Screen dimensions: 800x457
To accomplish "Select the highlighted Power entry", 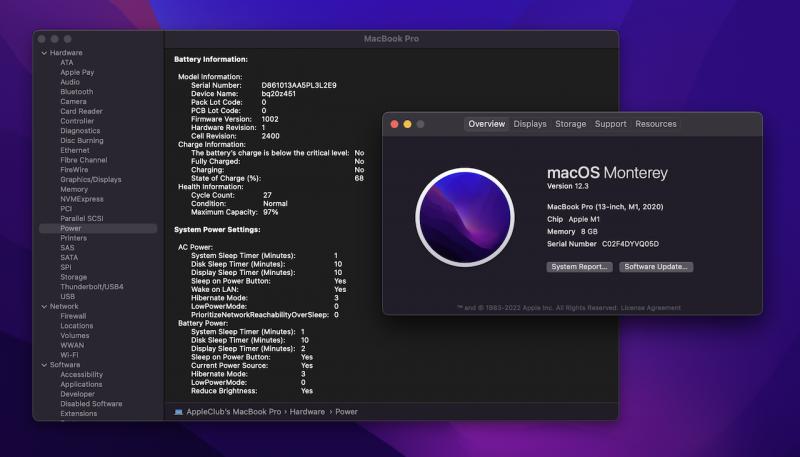I will click(x=98, y=228).
